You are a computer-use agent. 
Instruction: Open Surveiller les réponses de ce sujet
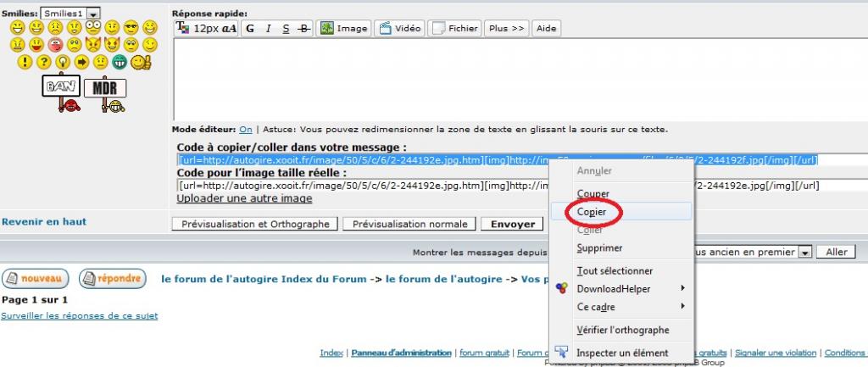click(x=79, y=316)
